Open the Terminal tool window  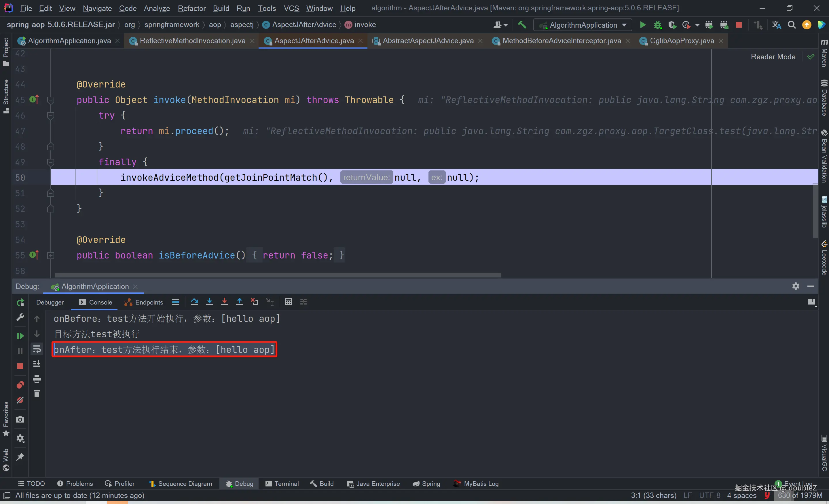282,484
